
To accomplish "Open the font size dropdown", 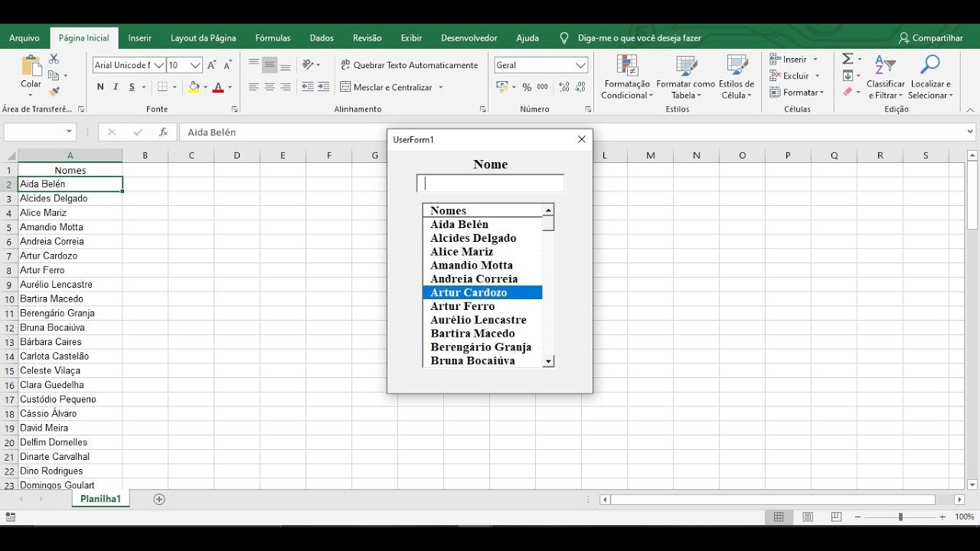I will point(196,65).
